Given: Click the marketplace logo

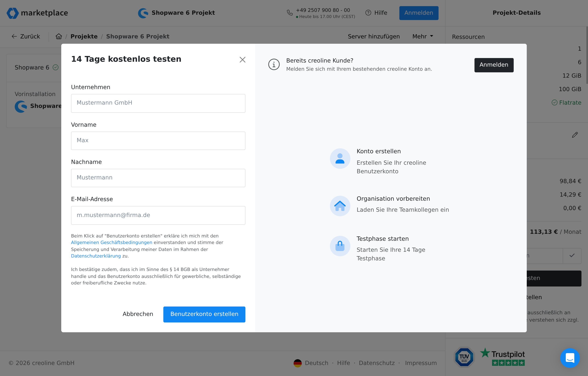Looking at the screenshot, I should (37, 13).
